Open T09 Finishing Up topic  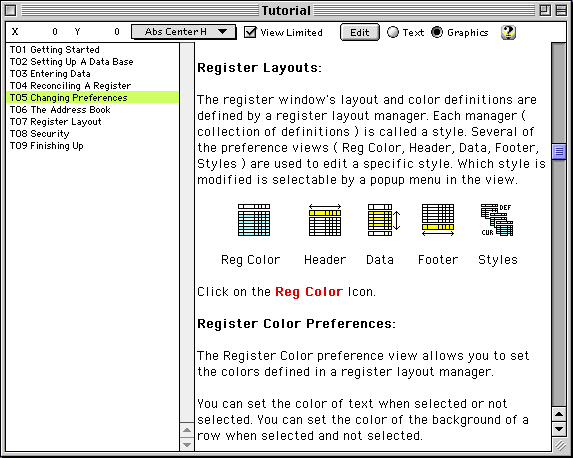92,145
